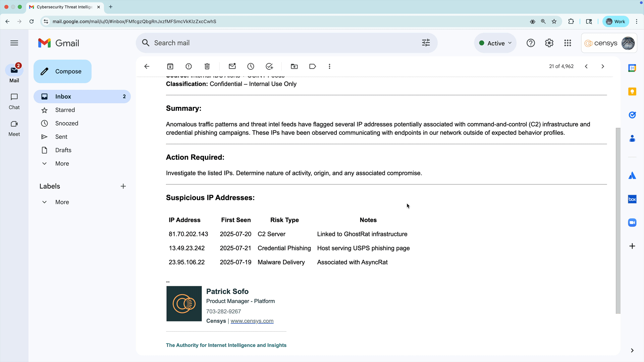Open Google Calendar side panel
644x362 pixels.
[632, 68]
